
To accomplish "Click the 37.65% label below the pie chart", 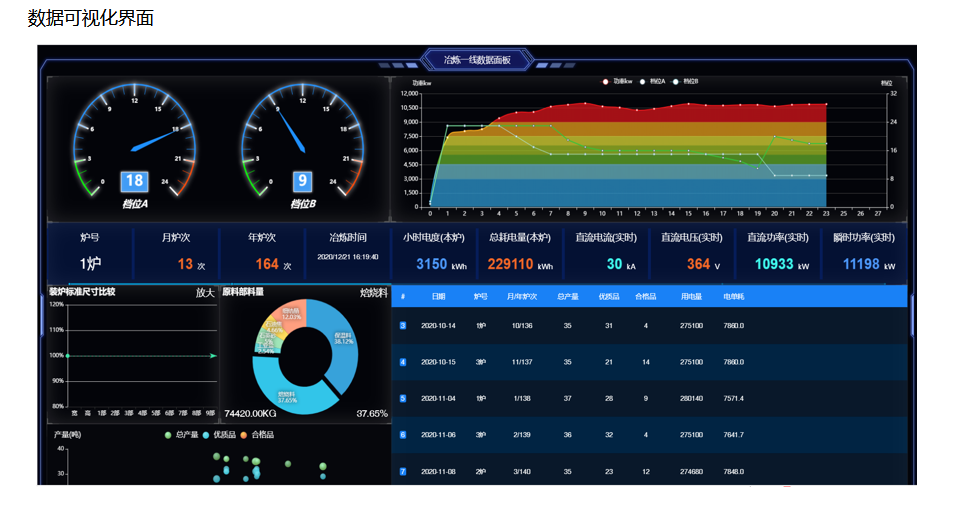I will pos(372,414).
